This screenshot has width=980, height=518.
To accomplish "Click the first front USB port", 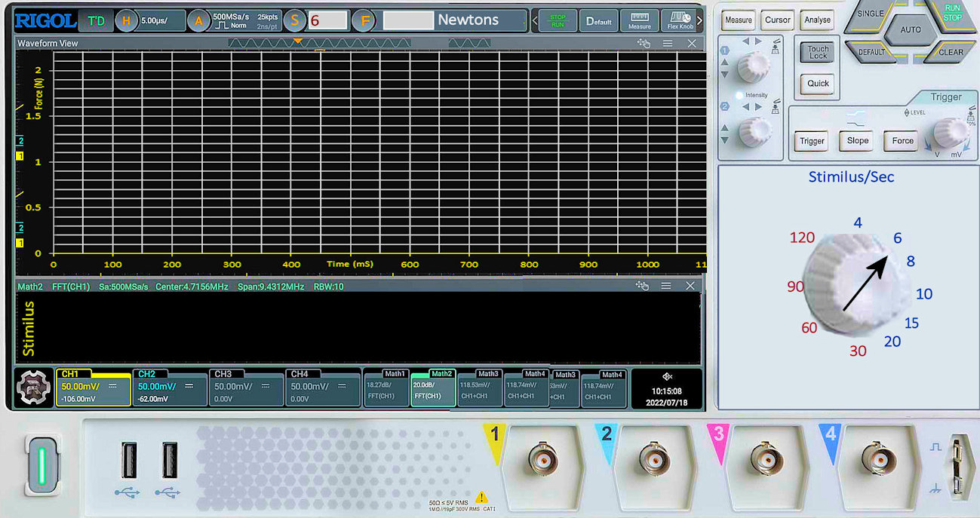I will click(x=128, y=460).
